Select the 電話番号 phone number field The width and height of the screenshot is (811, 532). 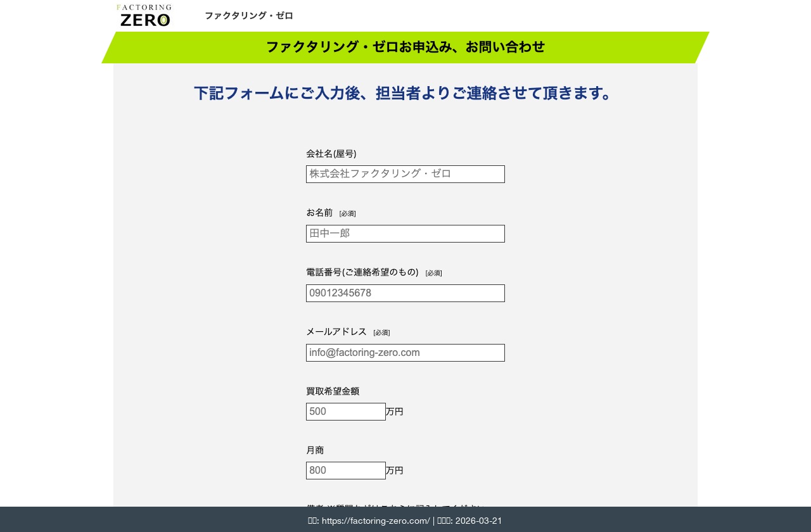pos(405,293)
